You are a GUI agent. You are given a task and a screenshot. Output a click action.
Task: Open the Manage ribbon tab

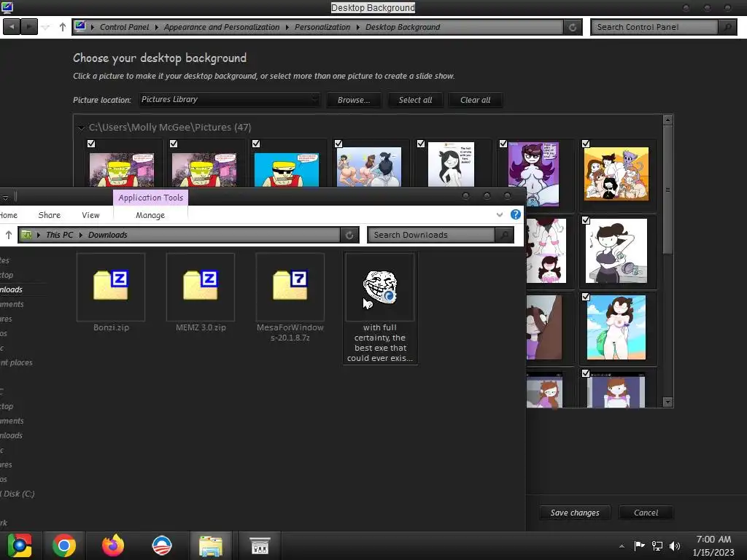pos(150,215)
